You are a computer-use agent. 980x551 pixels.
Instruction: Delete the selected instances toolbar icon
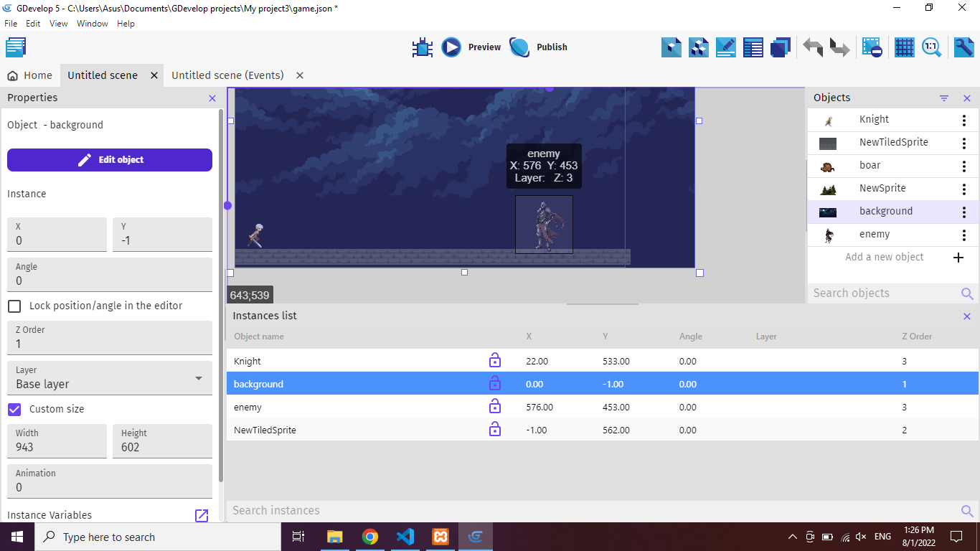pos(872,47)
